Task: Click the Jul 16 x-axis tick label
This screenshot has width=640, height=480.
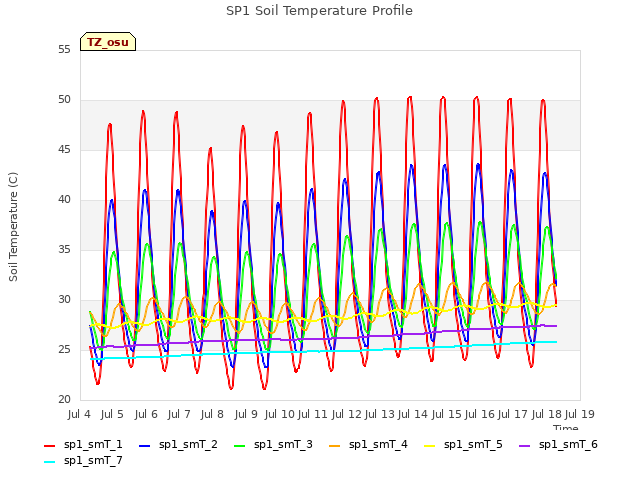Action: click(x=480, y=414)
